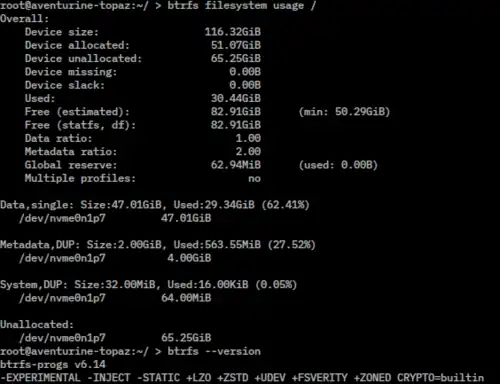Click the 'btrfs --version' command text

[214, 351]
